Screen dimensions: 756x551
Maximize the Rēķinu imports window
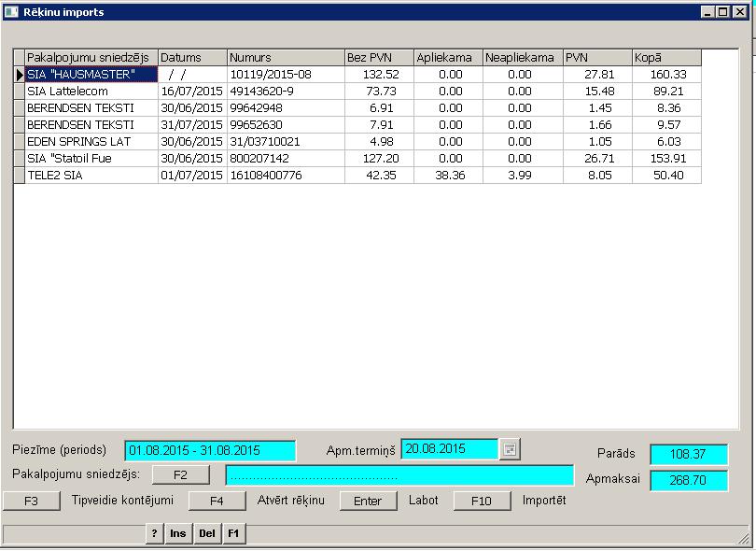click(723, 12)
